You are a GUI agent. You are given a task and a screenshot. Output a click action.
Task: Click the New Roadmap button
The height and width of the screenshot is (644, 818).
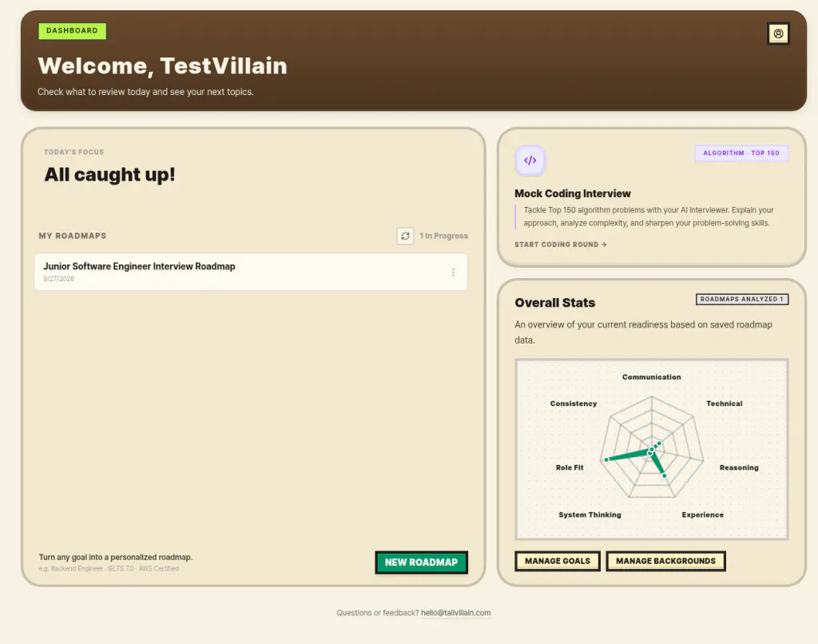pos(421,562)
